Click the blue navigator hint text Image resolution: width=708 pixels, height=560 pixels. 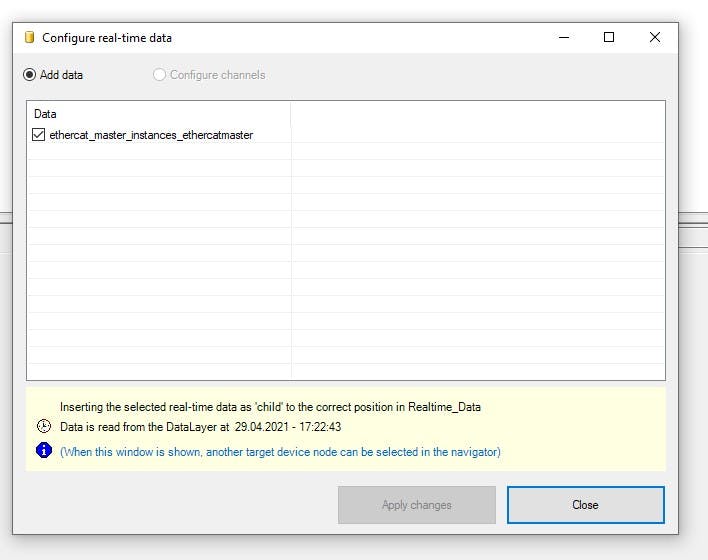coord(280,452)
